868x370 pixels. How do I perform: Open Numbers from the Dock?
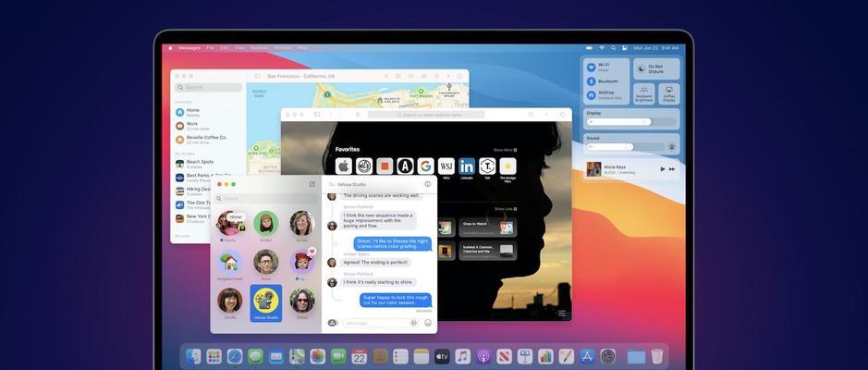point(545,356)
